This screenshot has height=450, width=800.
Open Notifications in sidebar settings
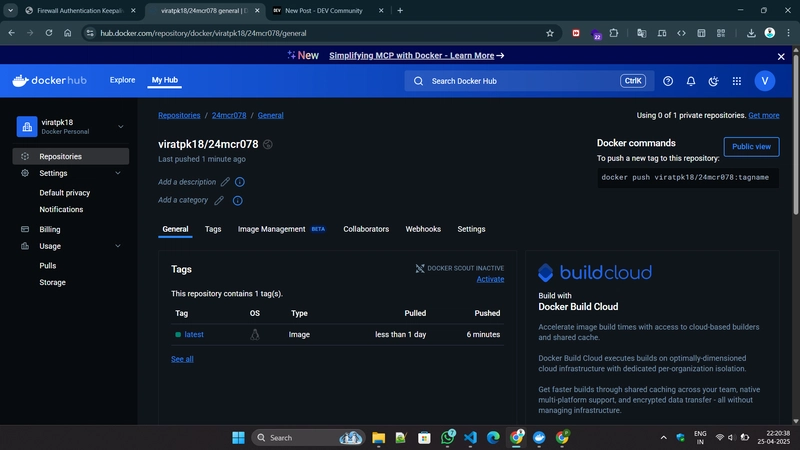(61, 210)
